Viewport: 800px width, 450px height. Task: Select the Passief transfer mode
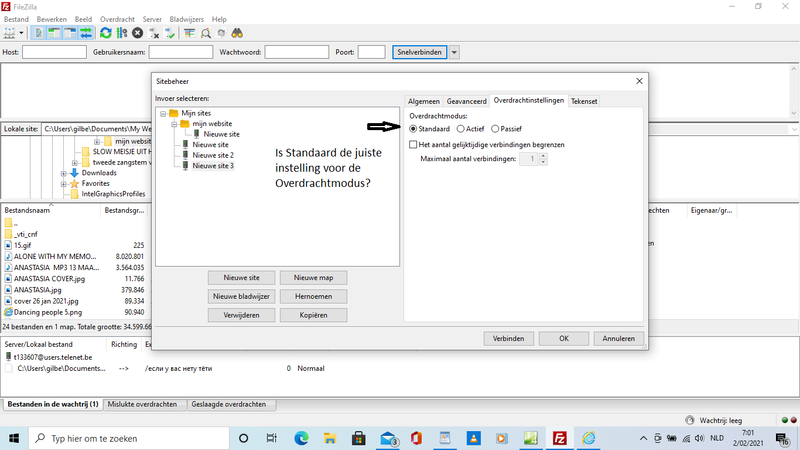(x=497, y=128)
